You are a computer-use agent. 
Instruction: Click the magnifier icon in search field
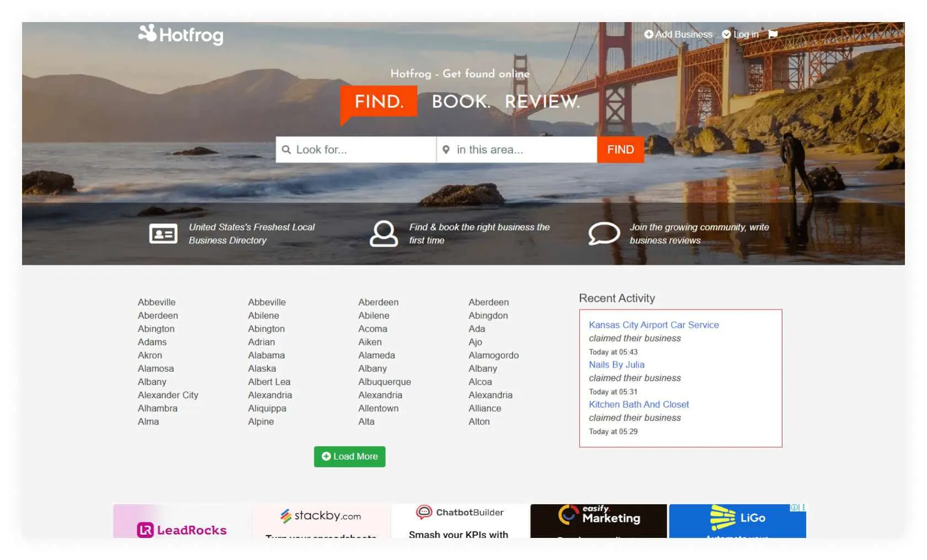(x=286, y=150)
